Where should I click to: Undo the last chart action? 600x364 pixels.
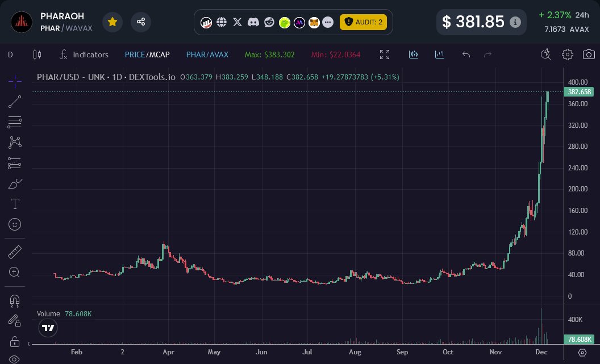pyautogui.click(x=466, y=55)
